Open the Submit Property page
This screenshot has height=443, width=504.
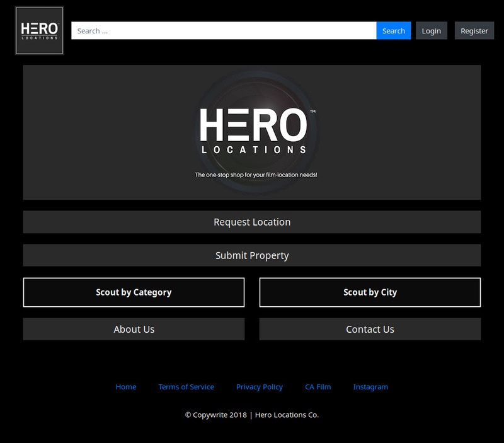coord(252,255)
